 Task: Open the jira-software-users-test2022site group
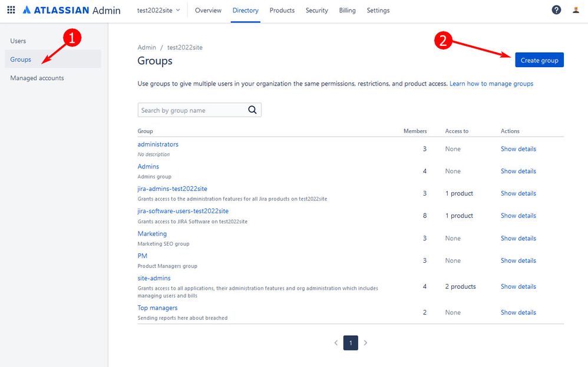tap(183, 211)
